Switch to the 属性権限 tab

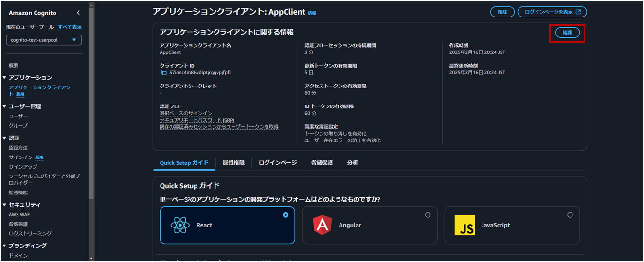point(233,163)
